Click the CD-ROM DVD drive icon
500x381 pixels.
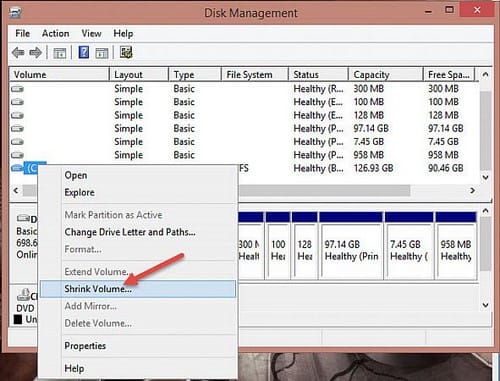23,294
